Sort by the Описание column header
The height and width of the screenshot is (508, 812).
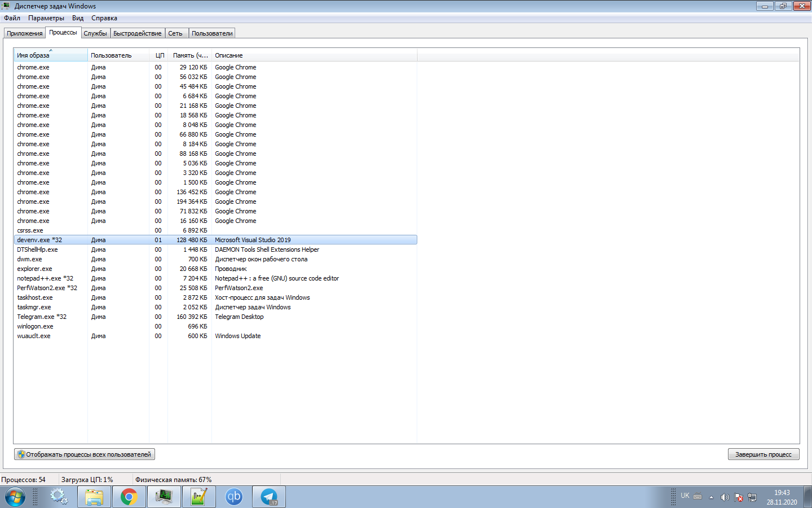[314, 55]
